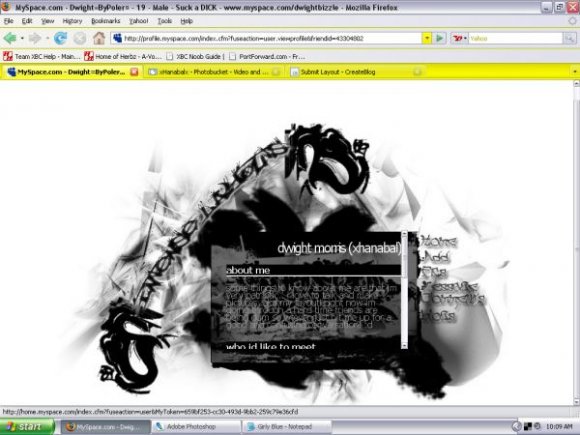This screenshot has width=580, height=435.
Task: Open the File menu
Action: click(9, 21)
